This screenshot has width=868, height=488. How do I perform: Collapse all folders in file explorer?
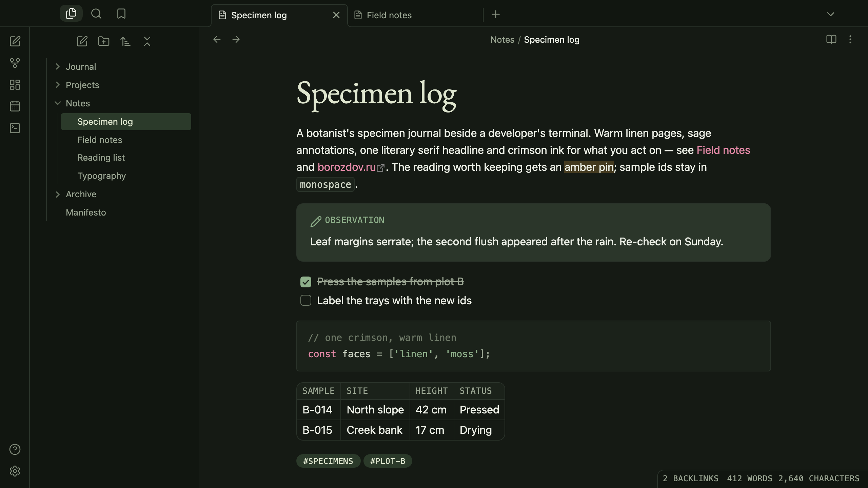point(147,41)
